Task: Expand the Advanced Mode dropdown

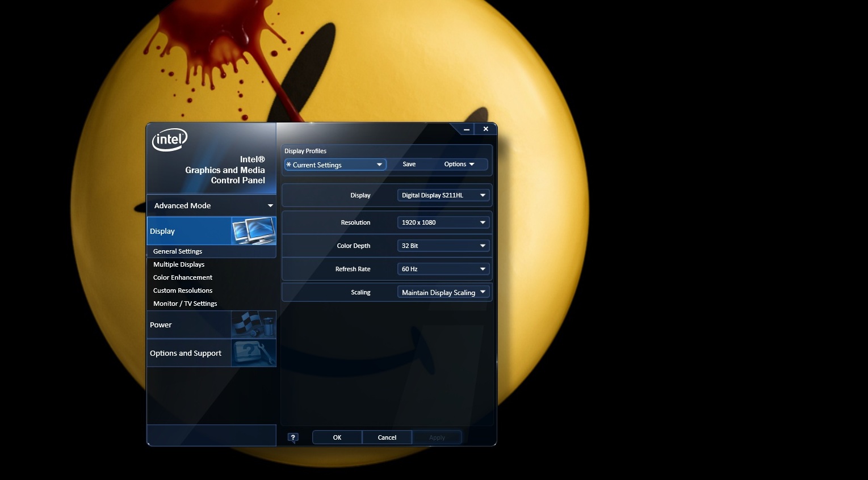Action: coord(211,205)
